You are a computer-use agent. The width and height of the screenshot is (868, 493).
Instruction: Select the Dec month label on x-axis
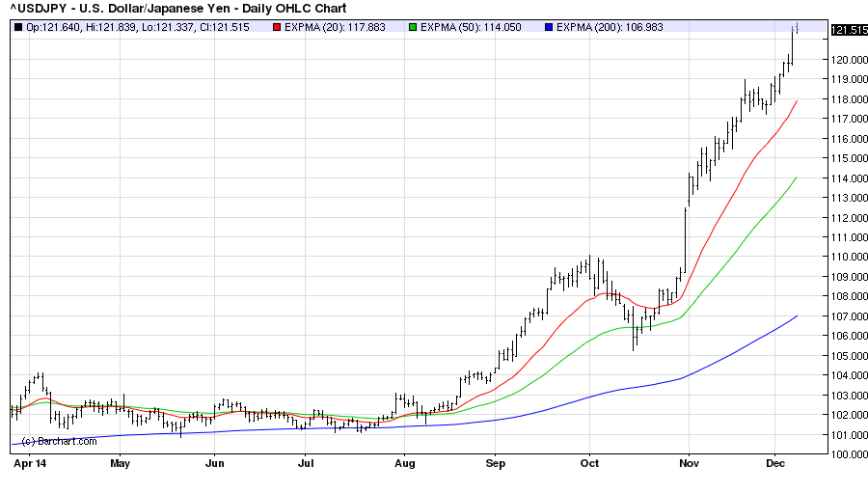pyautogui.click(x=774, y=464)
